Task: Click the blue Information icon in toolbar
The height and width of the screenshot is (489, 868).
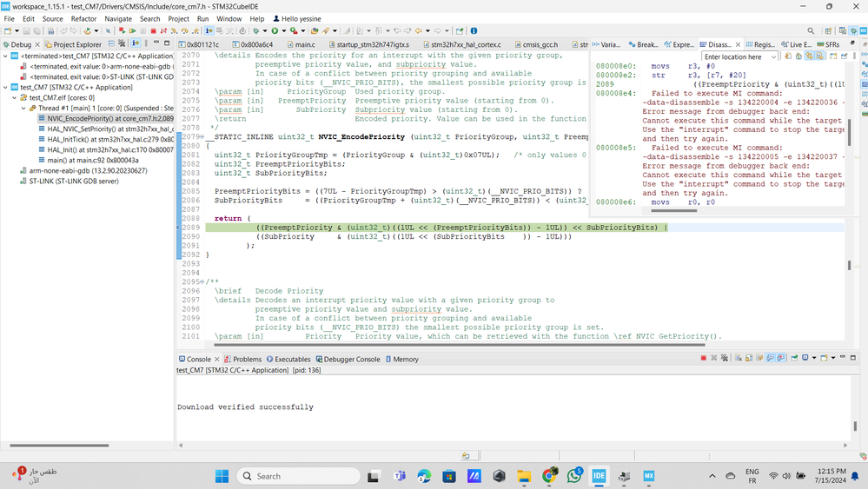Action: pos(474,31)
